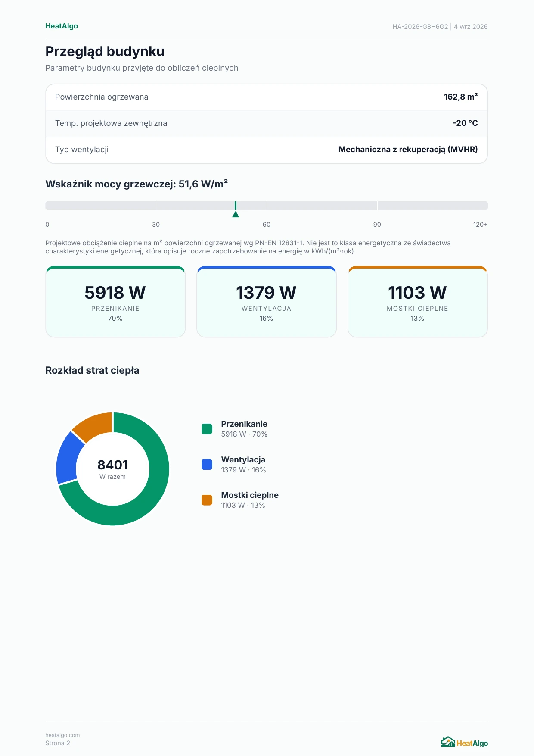Click the HeatAlgo header brand text
The image size is (534, 756).
pos(62,26)
